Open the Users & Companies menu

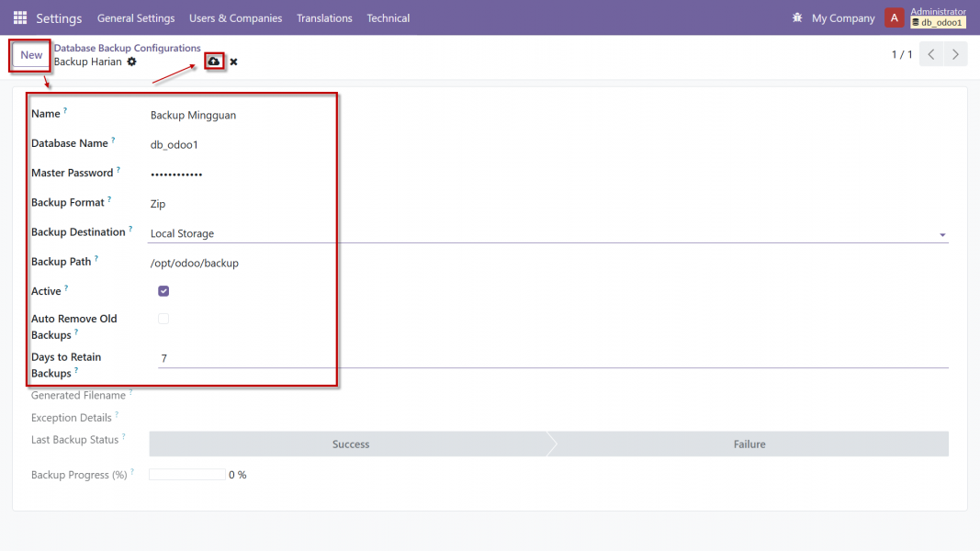tap(235, 18)
